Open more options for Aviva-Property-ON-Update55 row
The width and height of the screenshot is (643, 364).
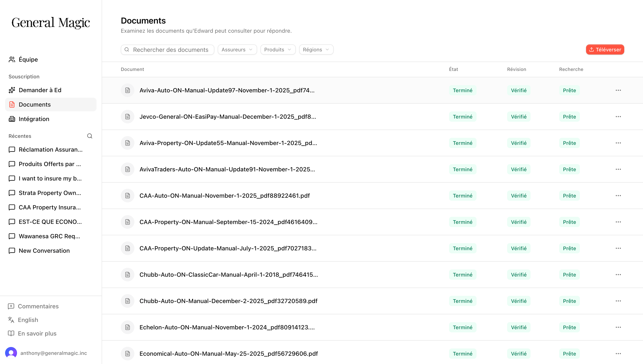(x=618, y=143)
